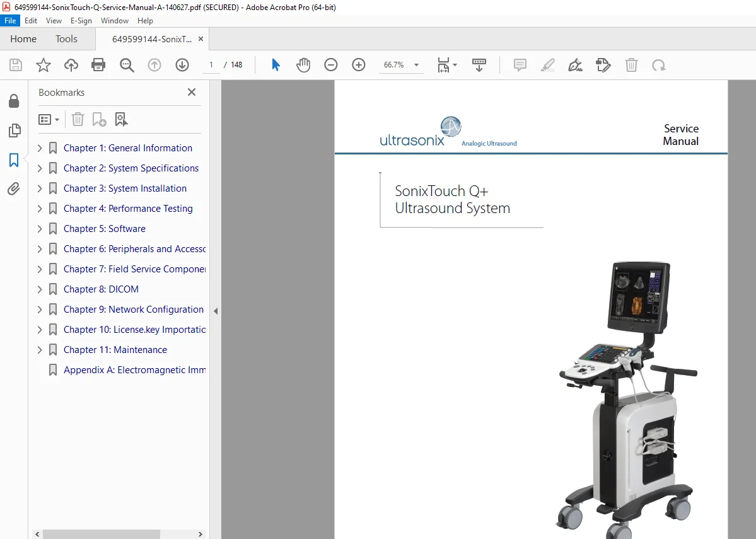Expand Chapter 3: System Installation
This screenshot has width=756, height=539.
click(40, 188)
